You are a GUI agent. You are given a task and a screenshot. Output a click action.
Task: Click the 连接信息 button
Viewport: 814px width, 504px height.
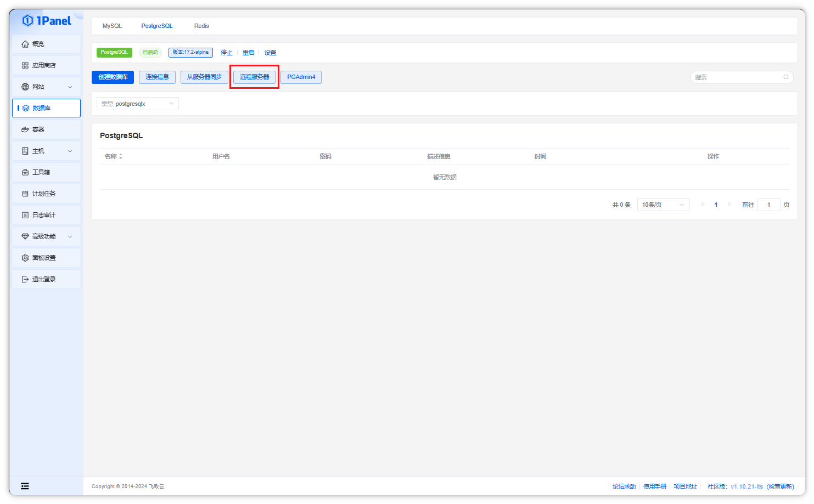(158, 77)
